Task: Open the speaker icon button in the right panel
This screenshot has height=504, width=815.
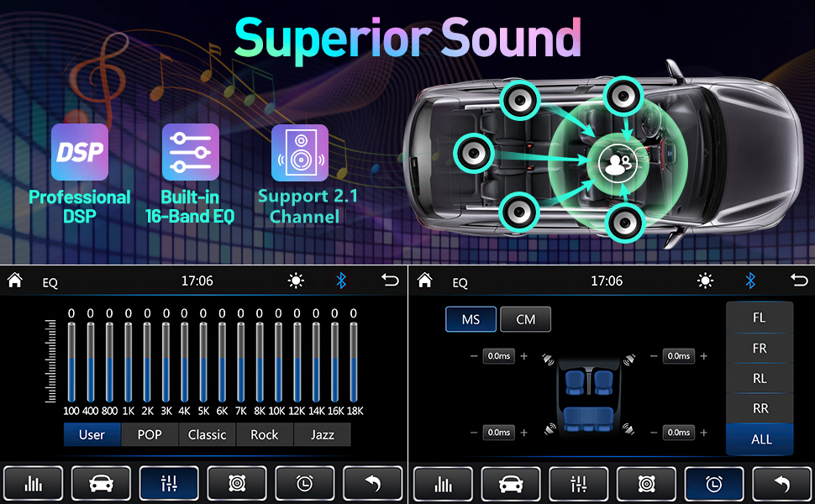Action: [646, 484]
